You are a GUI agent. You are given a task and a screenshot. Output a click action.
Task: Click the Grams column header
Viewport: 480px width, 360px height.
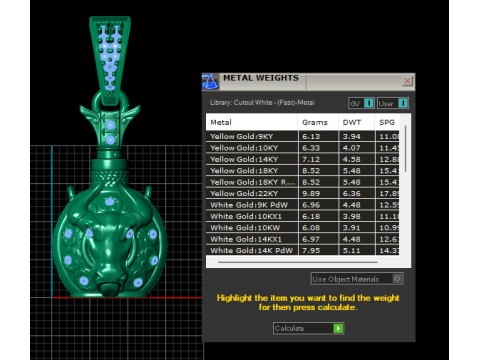318,122
